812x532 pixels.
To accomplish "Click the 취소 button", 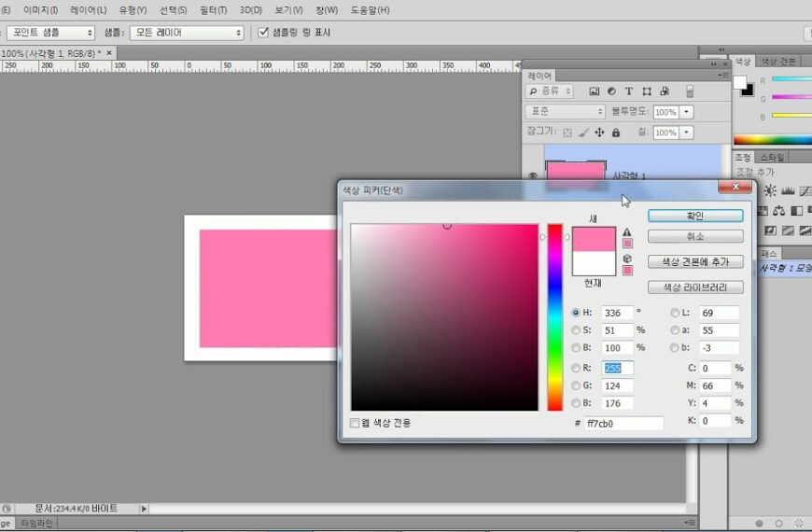I will pyautogui.click(x=695, y=237).
